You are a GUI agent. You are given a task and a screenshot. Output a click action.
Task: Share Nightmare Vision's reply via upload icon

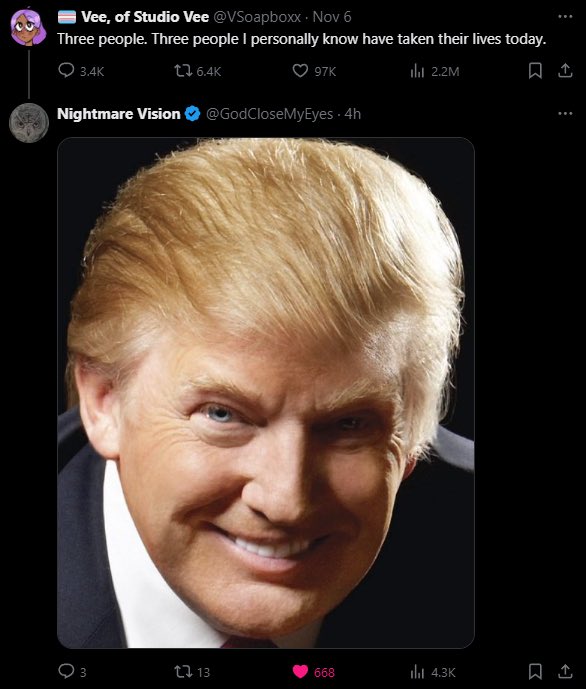(x=565, y=671)
